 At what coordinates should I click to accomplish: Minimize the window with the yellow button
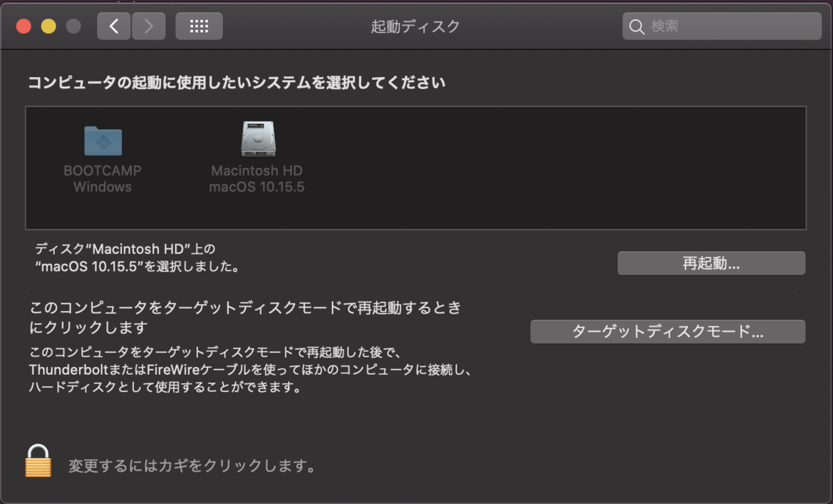pos(48,26)
